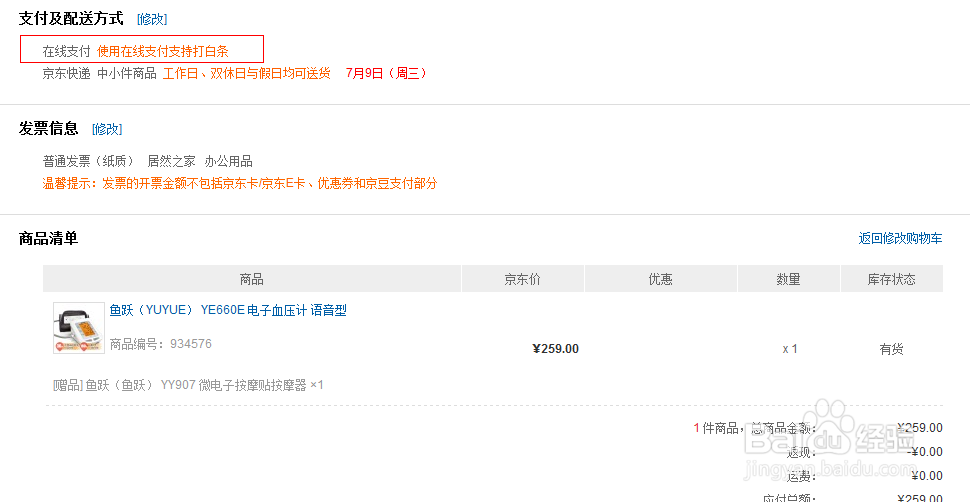Click the 商品 column header
Viewport: 970px width, 502px height.
pyautogui.click(x=252, y=279)
